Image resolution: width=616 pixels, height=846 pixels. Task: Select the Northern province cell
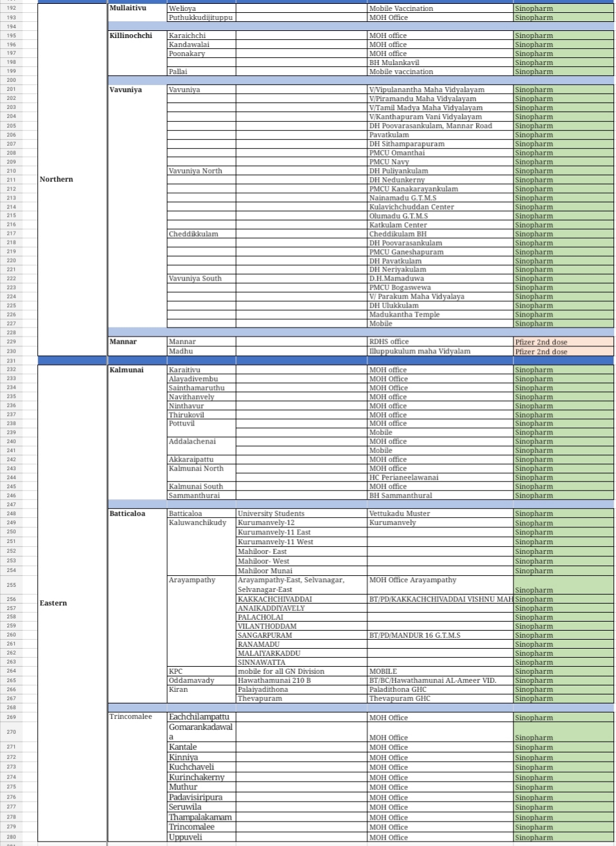tap(73, 179)
